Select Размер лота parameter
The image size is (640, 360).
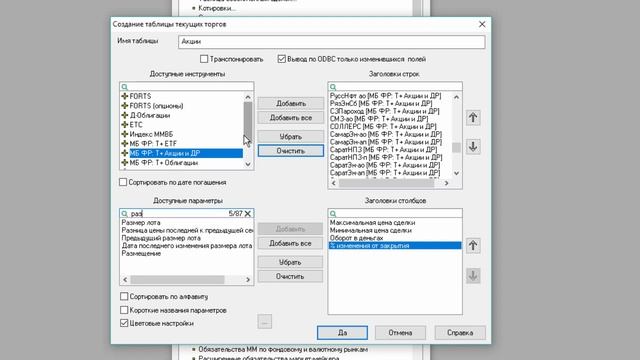pyautogui.click(x=141, y=223)
